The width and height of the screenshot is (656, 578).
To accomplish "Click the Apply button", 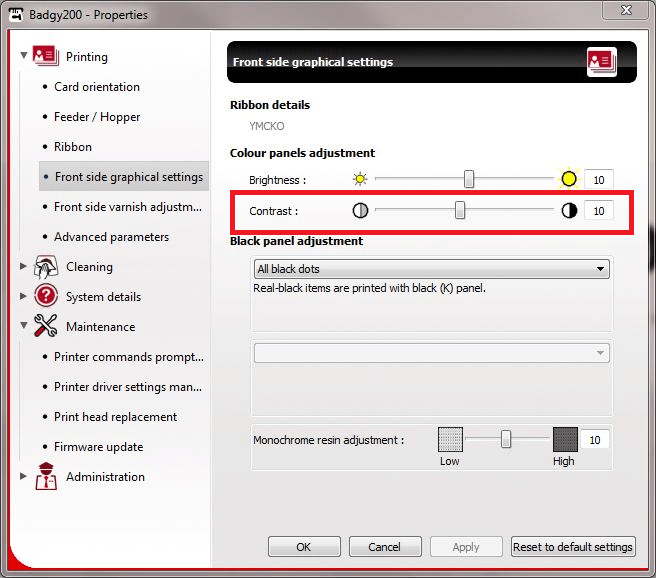I will click(x=466, y=547).
